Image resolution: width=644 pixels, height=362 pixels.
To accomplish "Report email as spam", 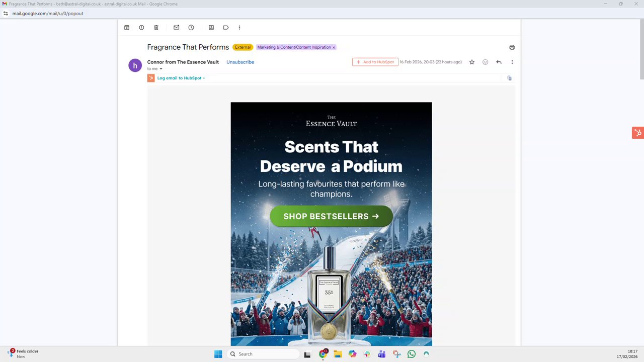I will 141,28.
